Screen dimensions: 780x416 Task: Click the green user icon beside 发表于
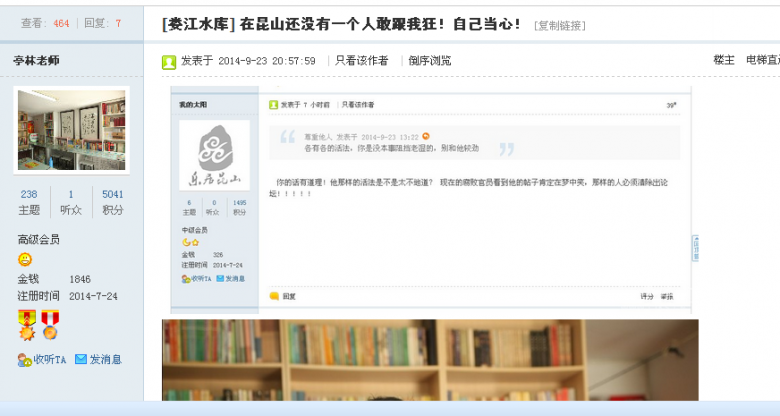[169, 62]
